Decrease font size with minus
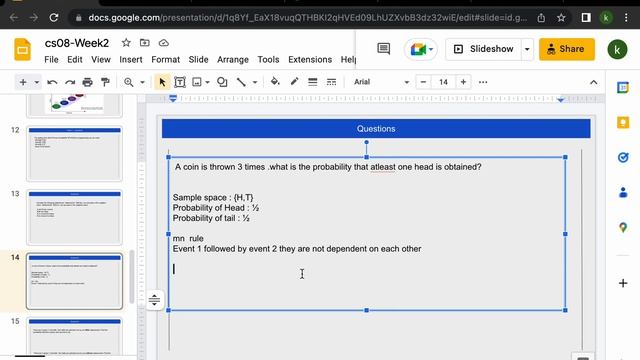 pyautogui.click(x=423, y=82)
